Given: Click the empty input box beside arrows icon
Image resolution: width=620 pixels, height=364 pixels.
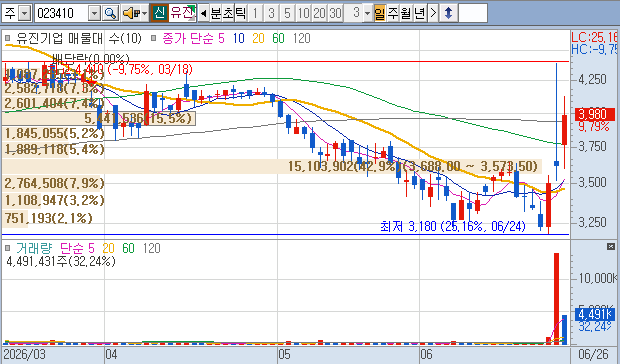Looking at the screenshot, I should [473, 13].
